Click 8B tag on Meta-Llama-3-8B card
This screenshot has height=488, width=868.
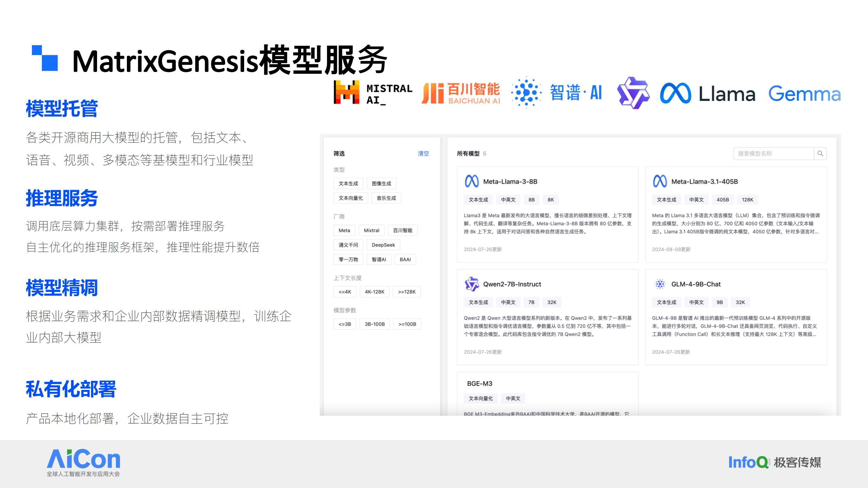531,200
